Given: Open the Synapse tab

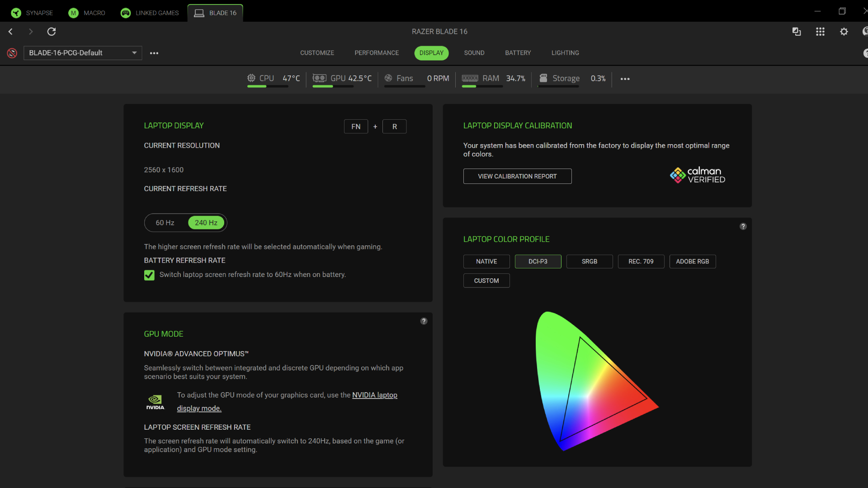Looking at the screenshot, I should pyautogui.click(x=32, y=13).
